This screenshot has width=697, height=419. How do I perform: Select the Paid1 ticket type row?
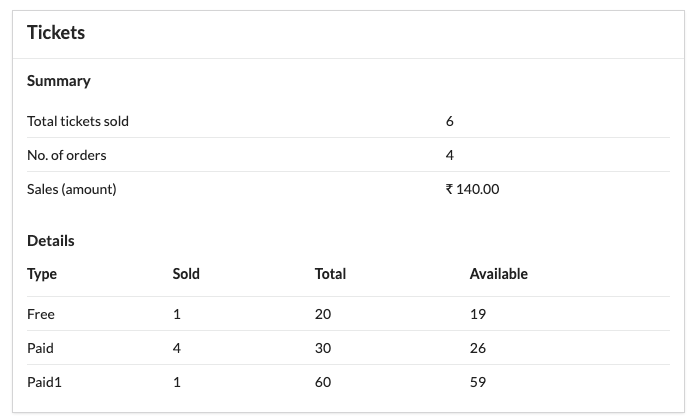click(x=44, y=382)
